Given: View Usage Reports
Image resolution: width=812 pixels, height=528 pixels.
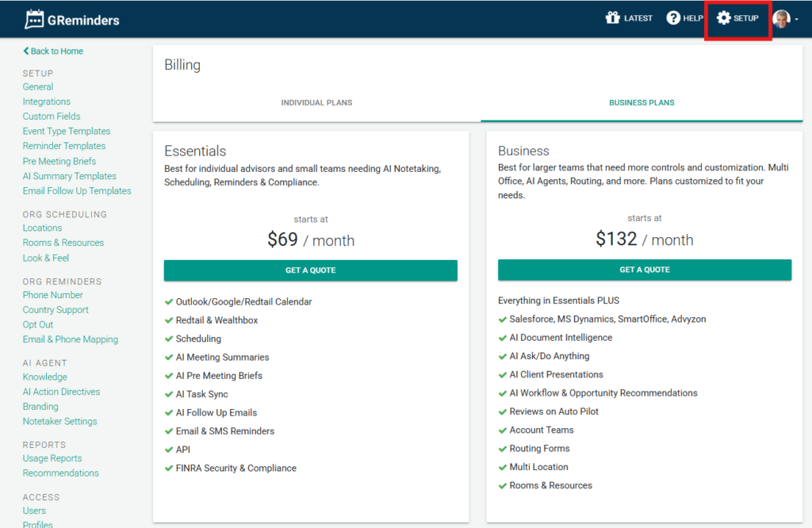Looking at the screenshot, I should (52, 458).
